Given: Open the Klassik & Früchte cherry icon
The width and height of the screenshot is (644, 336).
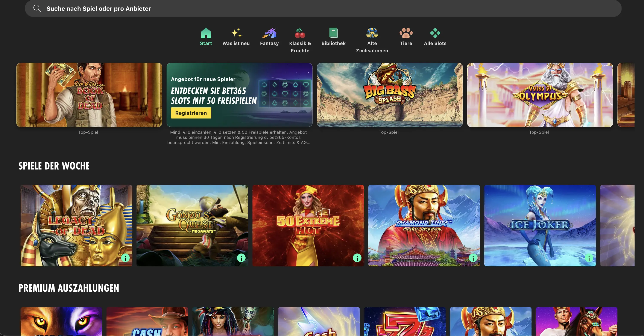Looking at the screenshot, I should pyautogui.click(x=300, y=33).
